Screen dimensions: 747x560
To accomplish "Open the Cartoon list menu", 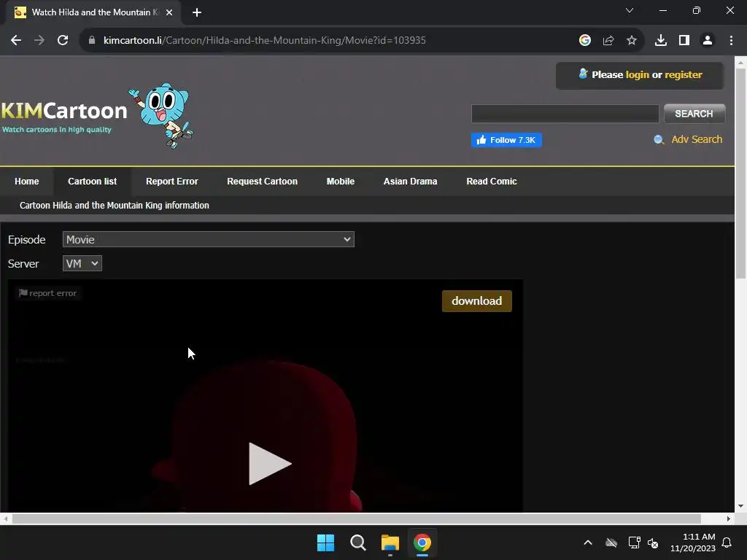I will [x=93, y=182].
